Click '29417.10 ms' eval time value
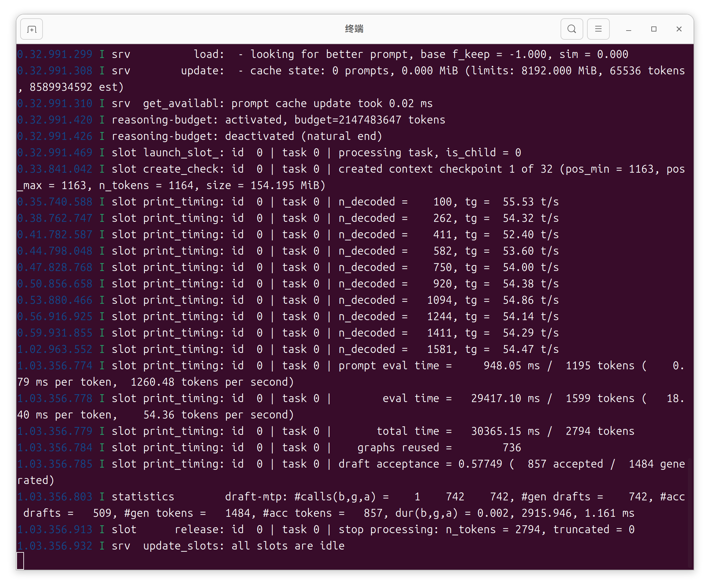The height and width of the screenshot is (588, 710). click(x=505, y=399)
